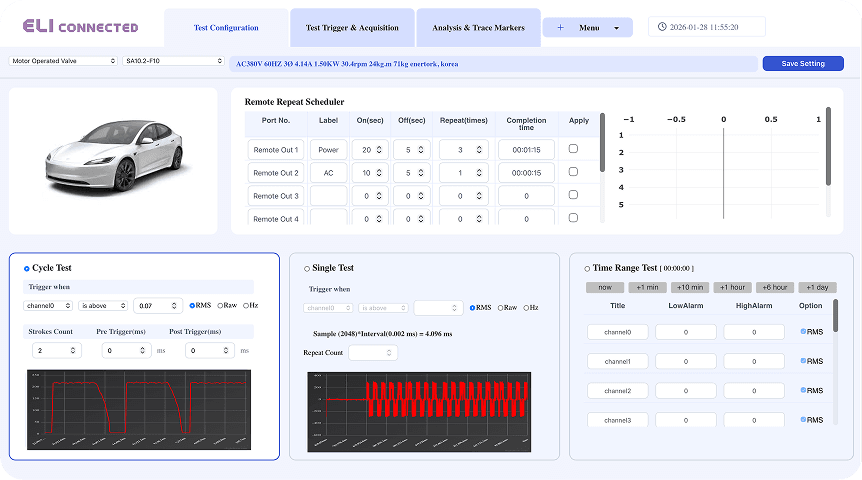Open the Motor Operated Valve dropdown

click(x=63, y=61)
